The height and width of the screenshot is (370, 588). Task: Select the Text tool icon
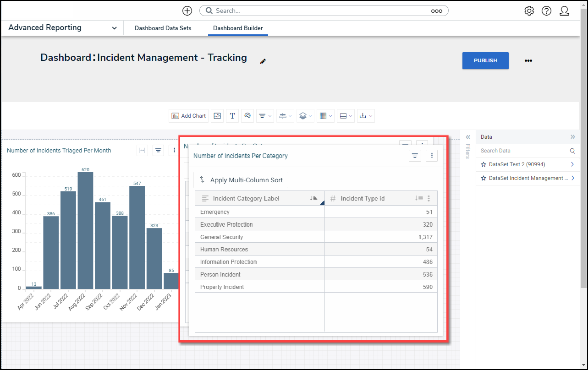click(232, 116)
